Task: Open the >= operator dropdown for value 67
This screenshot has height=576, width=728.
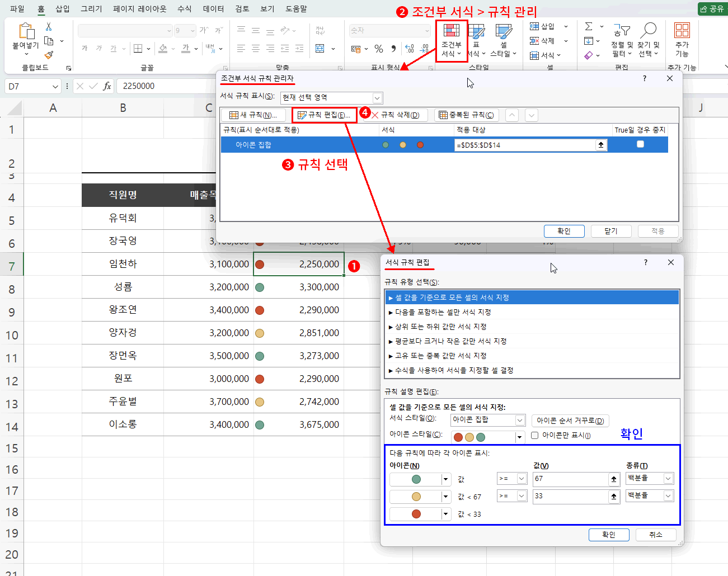Action: [x=522, y=479]
